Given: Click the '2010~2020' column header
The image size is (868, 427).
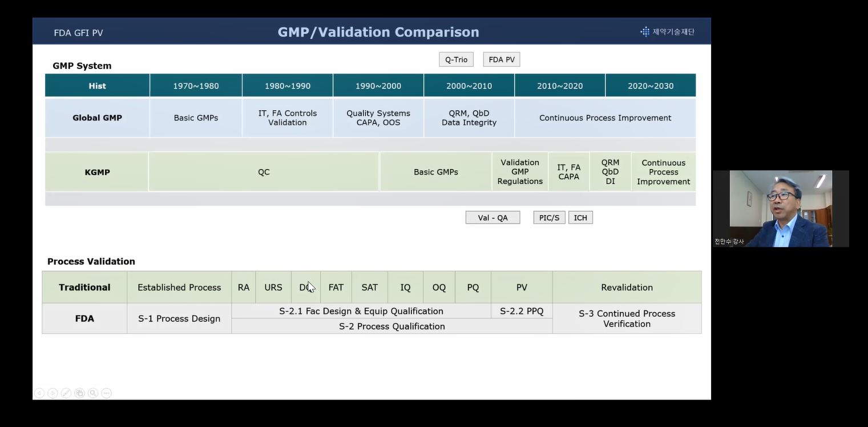Looking at the screenshot, I should point(560,86).
